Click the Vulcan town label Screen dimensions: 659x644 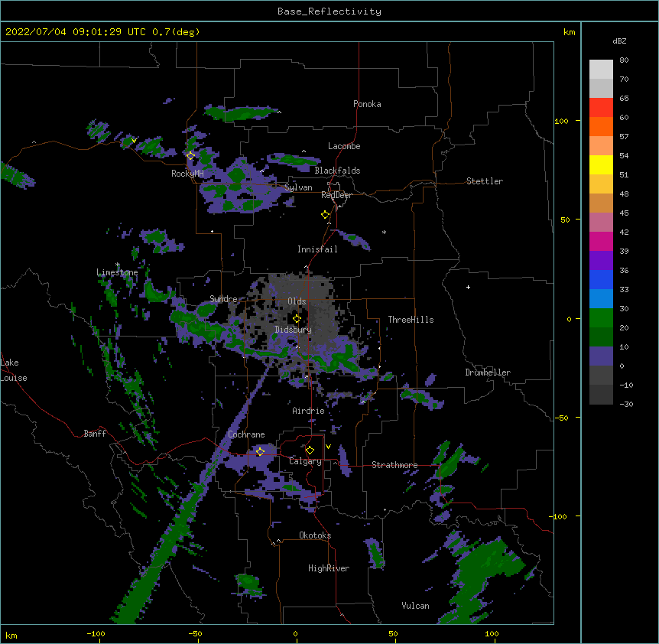415,606
